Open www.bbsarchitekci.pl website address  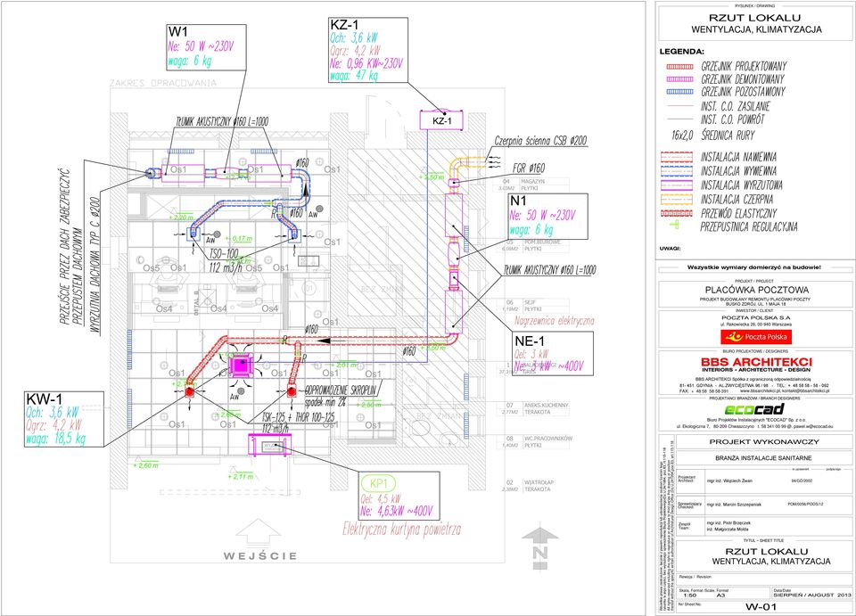click(x=760, y=391)
